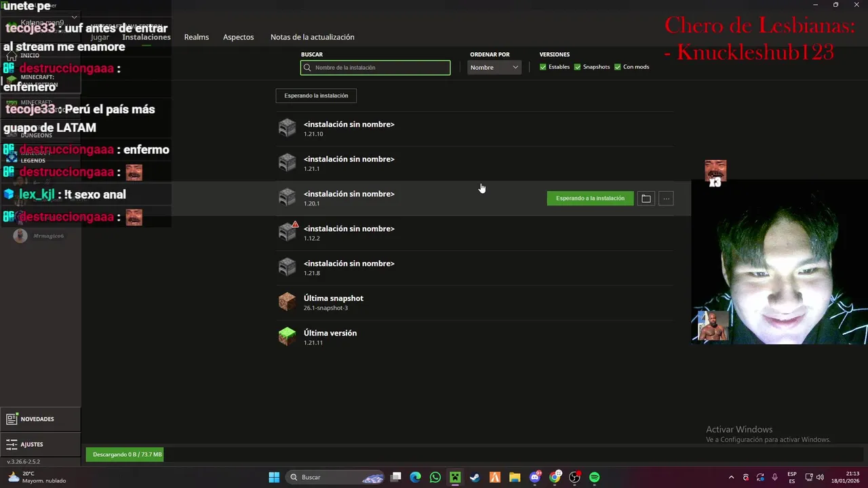Click the microphone icon in the system tray
This screenshot has width=868, height=488.
tap(774, 477)
